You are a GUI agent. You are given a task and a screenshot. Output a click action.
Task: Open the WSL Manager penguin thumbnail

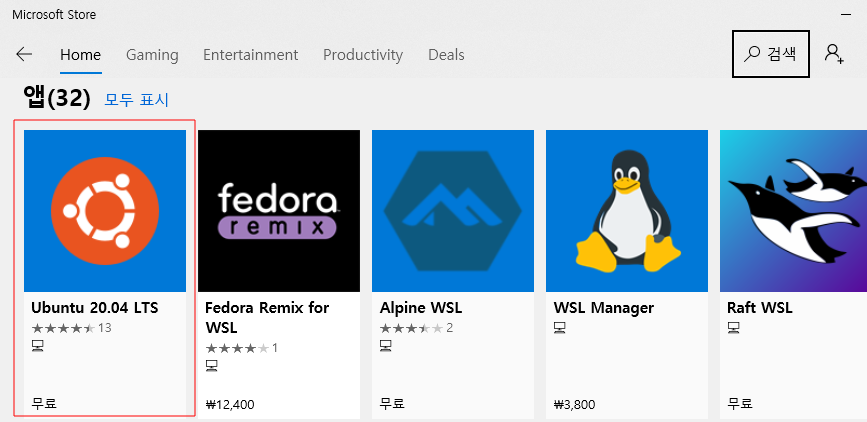[x=626, y=211]
